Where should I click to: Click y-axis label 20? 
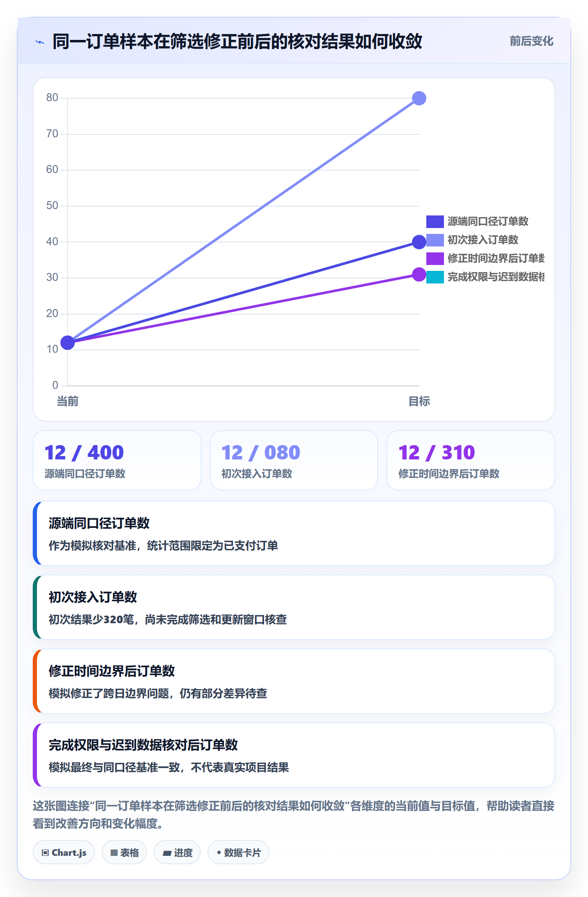point(52,314)
